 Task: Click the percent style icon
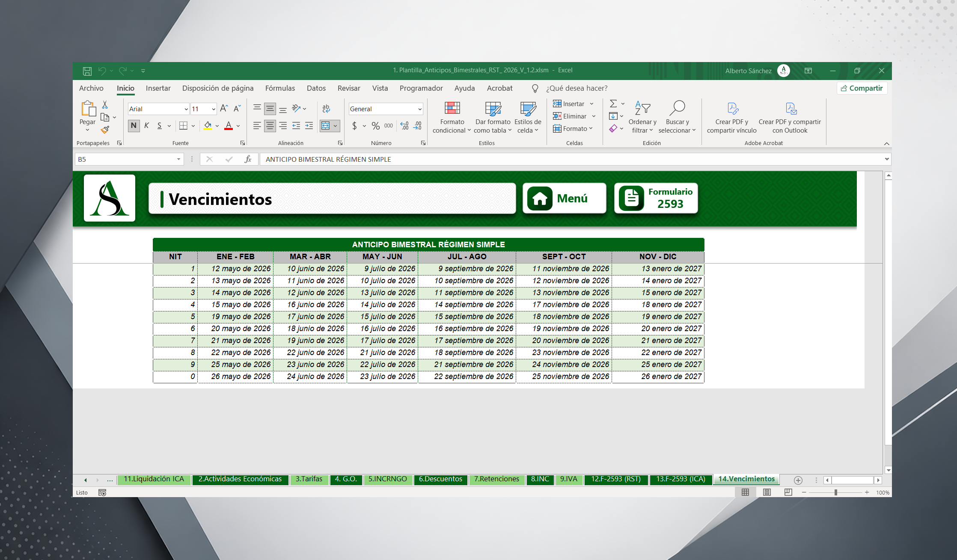375,126
